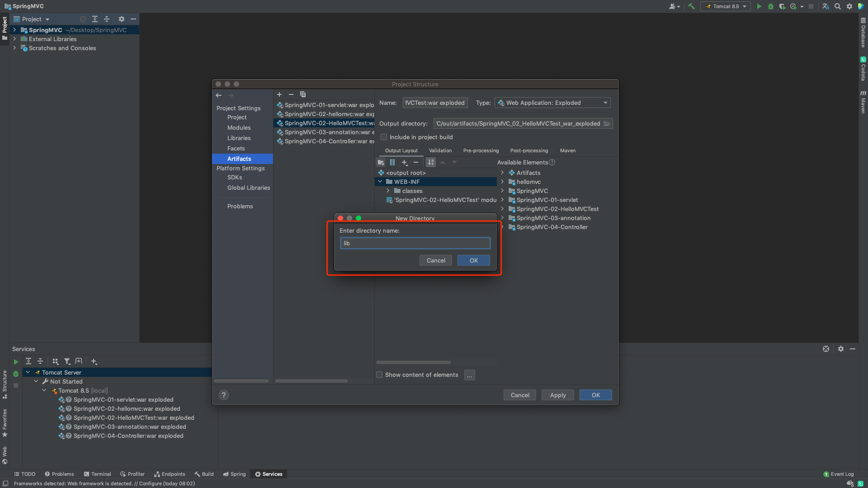The image size is (868, 488).
Task: Click the output layout horizontal scrollbar
Action: coord(413,362)
